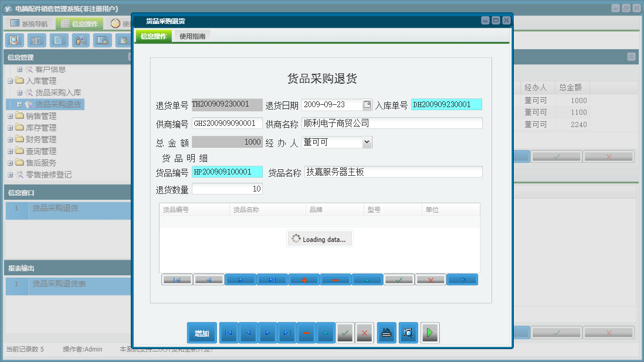Select 货品采购退货 in the navigation tree
The width and height of the screenshot is (644, 362).
coord(58,104)
